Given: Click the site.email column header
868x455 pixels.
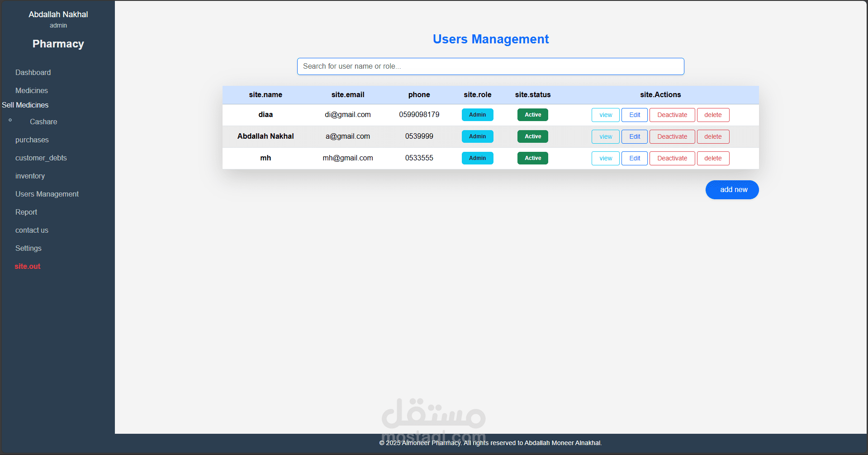Looking at the screenshot, I should tap(348, 94).
